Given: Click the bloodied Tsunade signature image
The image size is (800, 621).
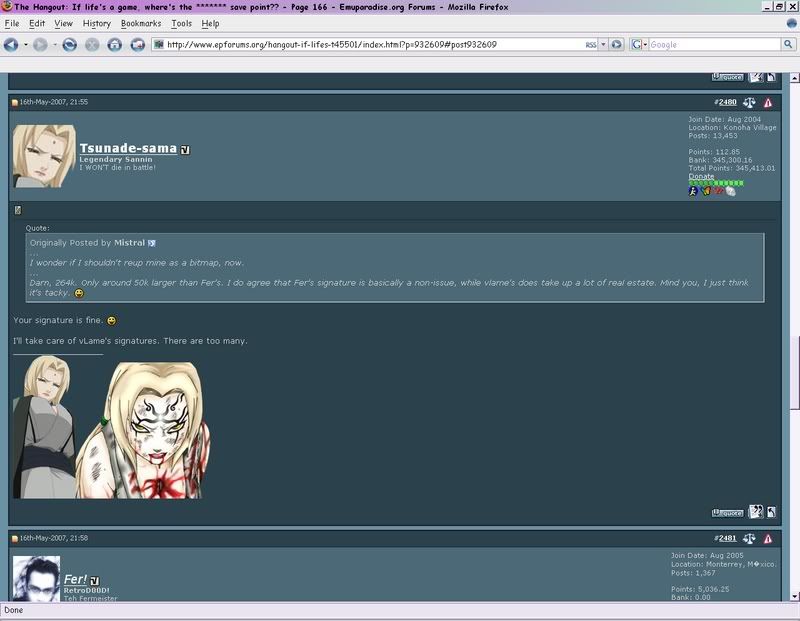Looking at the screenshot, I should (x=143, y=430).
